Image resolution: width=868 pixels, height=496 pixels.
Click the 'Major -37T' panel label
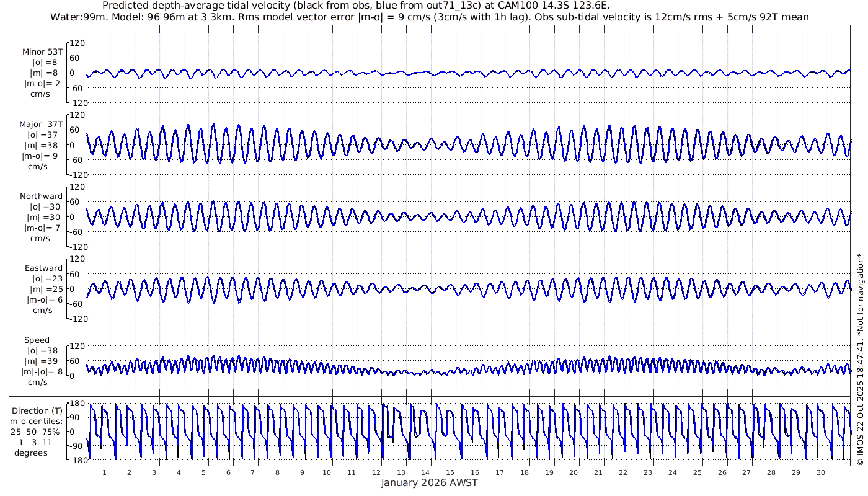coord(41,125)
